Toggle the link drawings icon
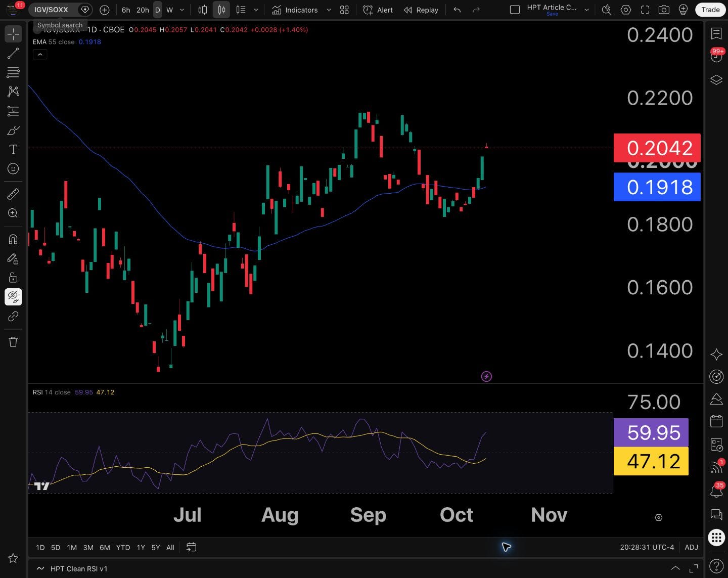This screenshot has width=728, height=578. (x=13, y=317)
